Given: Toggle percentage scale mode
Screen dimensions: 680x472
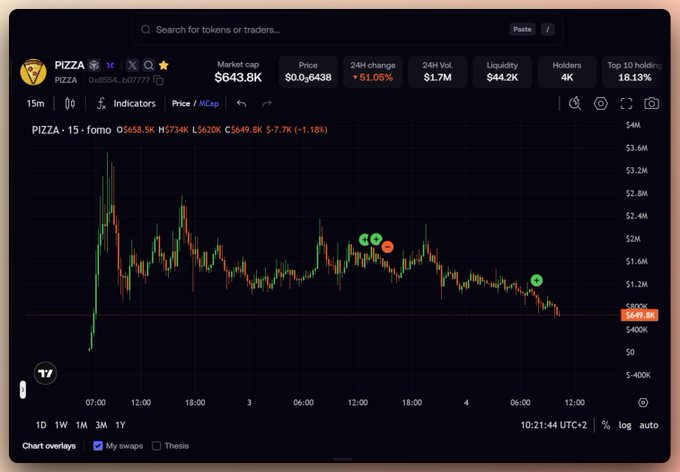Looking at the screenshot, I should [606, 425].
